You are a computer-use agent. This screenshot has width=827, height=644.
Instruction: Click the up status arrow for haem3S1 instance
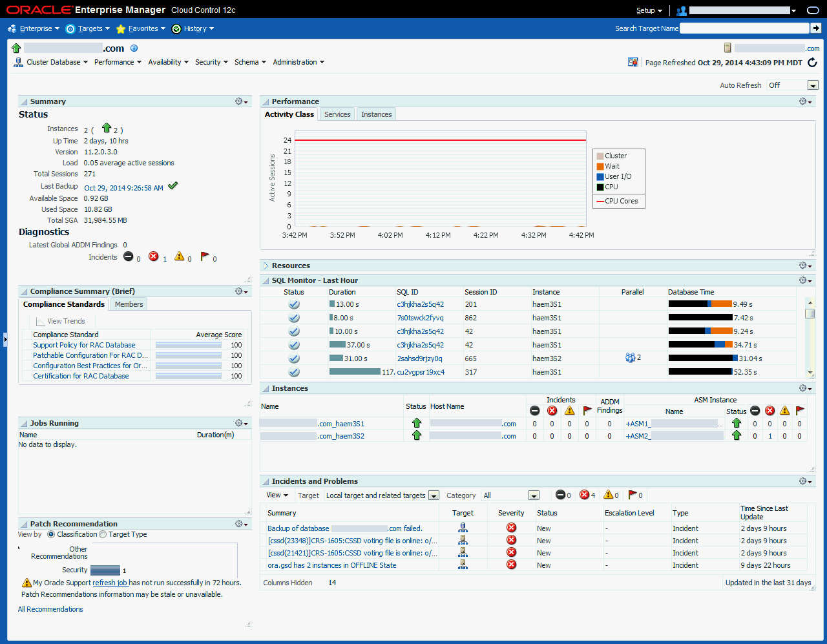(417, 423)
